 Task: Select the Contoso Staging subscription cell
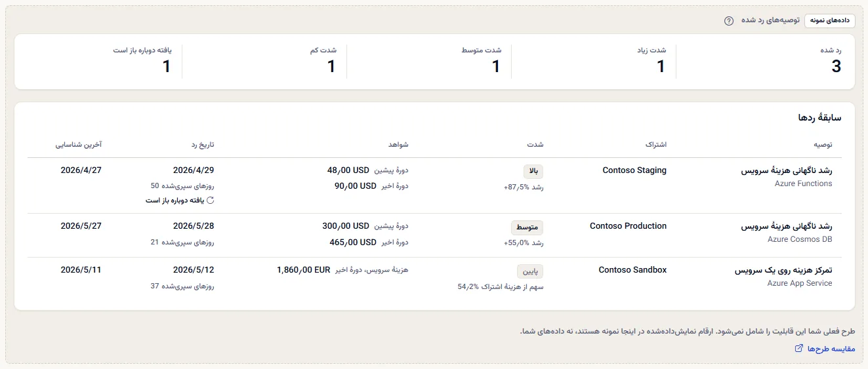click(634, 170)
